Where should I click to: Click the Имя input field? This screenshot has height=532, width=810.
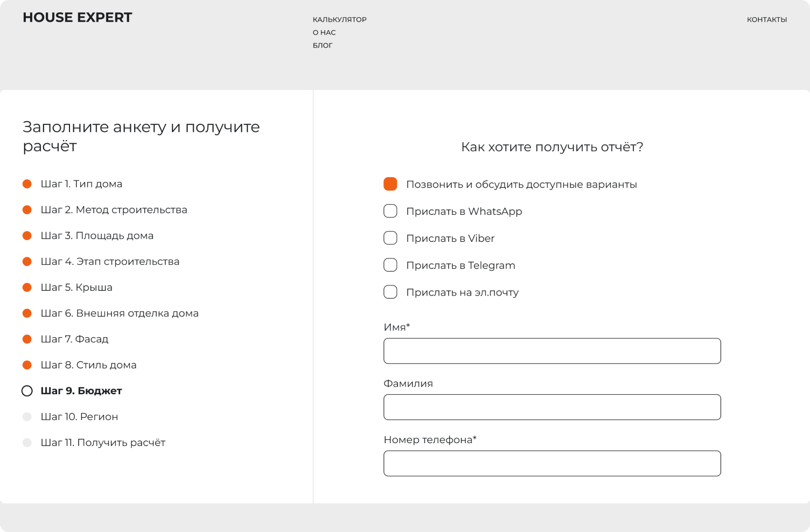point(552,351)
